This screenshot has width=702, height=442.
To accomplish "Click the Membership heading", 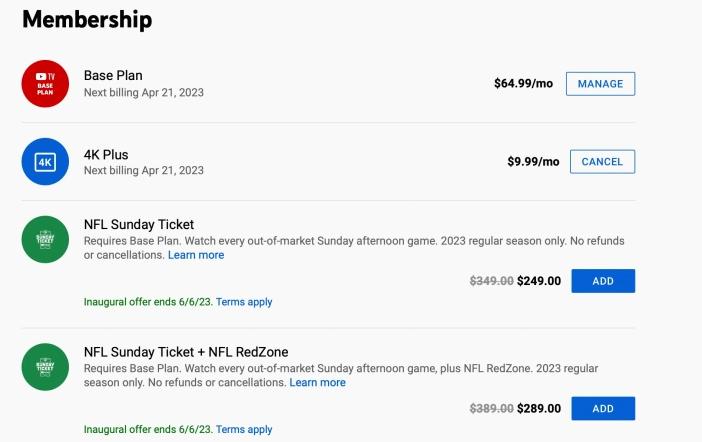I will [x=87, y=20].
